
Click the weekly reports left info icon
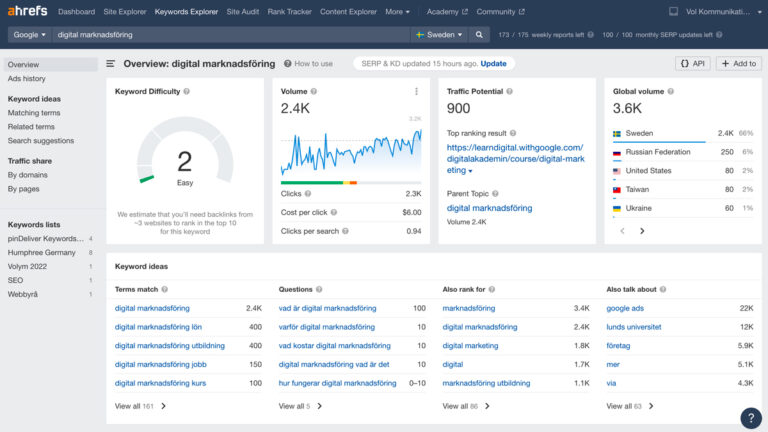point(591,35)
